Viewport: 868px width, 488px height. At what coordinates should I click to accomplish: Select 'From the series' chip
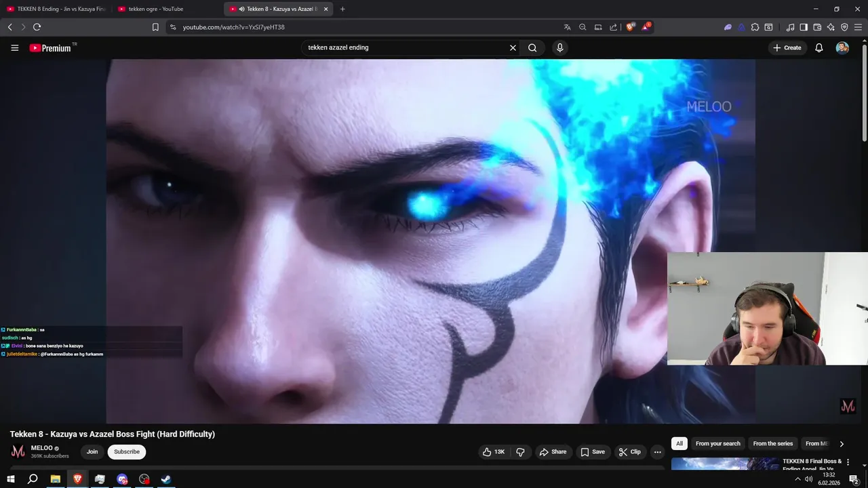point(773,443)
